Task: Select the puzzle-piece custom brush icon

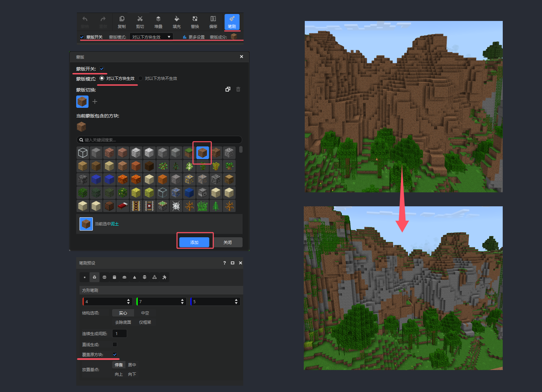Action: pyautogui.click(x=164, y=277)
